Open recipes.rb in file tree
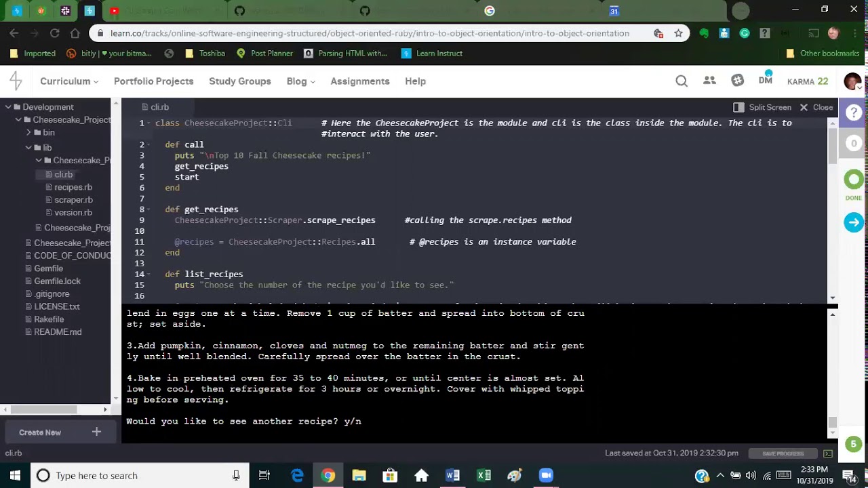868x488 pixels. pyautogui.click(x=73, y=187)
